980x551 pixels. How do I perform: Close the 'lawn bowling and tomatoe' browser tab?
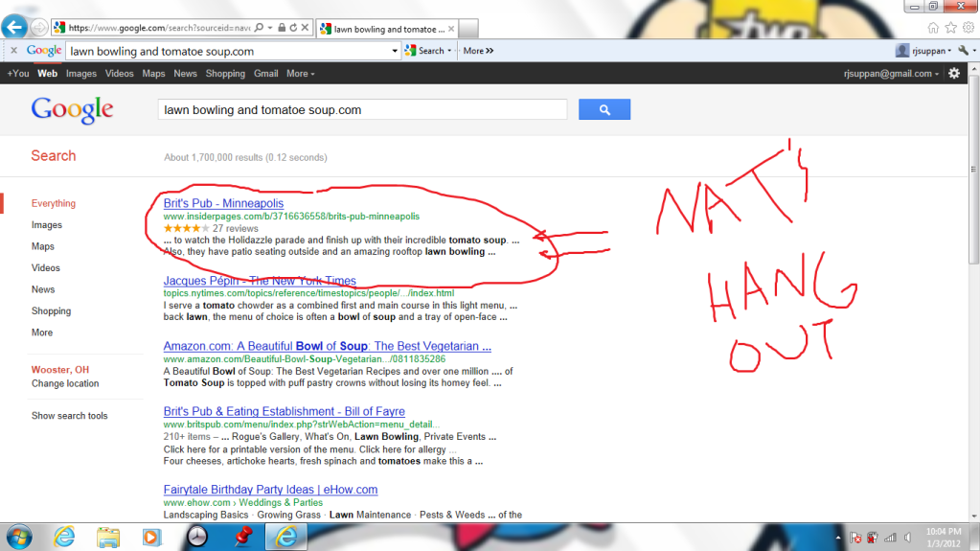point(453,29)
